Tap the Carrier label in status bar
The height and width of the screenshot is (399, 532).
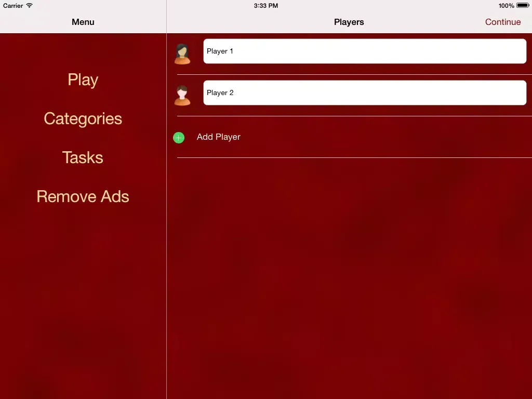13,6
